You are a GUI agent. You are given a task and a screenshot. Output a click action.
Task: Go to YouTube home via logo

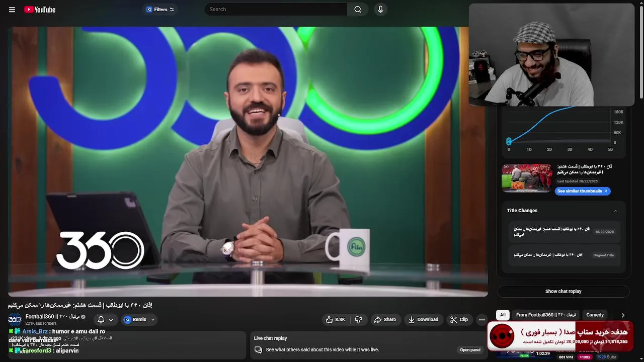(40, 10)
